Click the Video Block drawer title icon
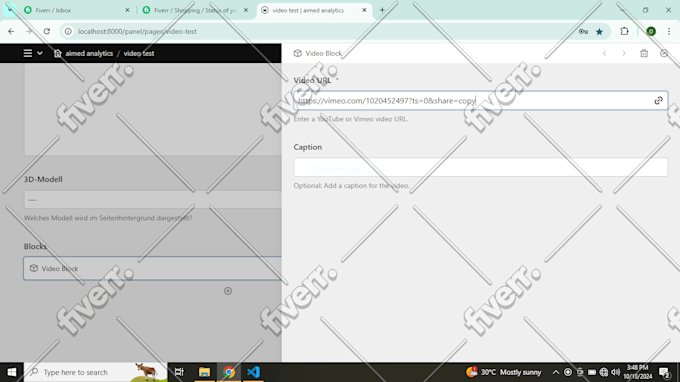The width and height of the screenshot is (680, 382). coord(298,53)
